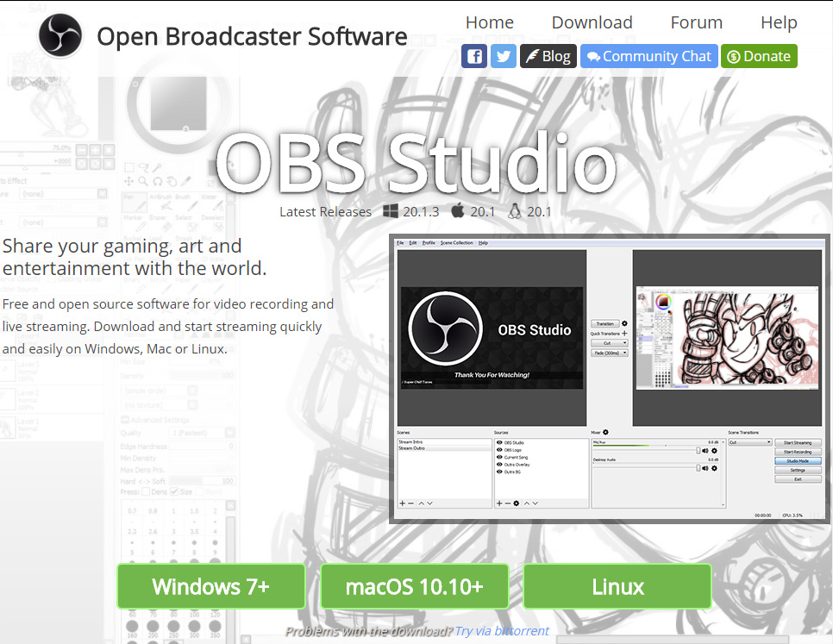Follow the Try via bittorrent link
The height and width of the screenshot is (644, 833).
502,631
